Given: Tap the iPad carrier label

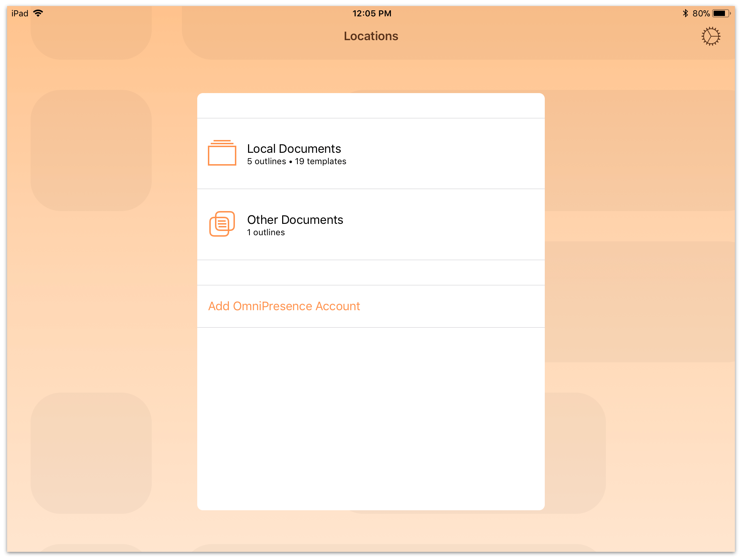Looking at the screenshot, I should (20, 14).
